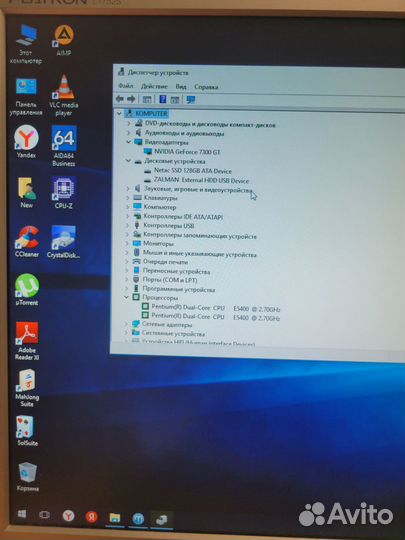Expand Аудиовходы и аудиовыходы node
The image size is (405, 540).
click(x=128, y=132)
